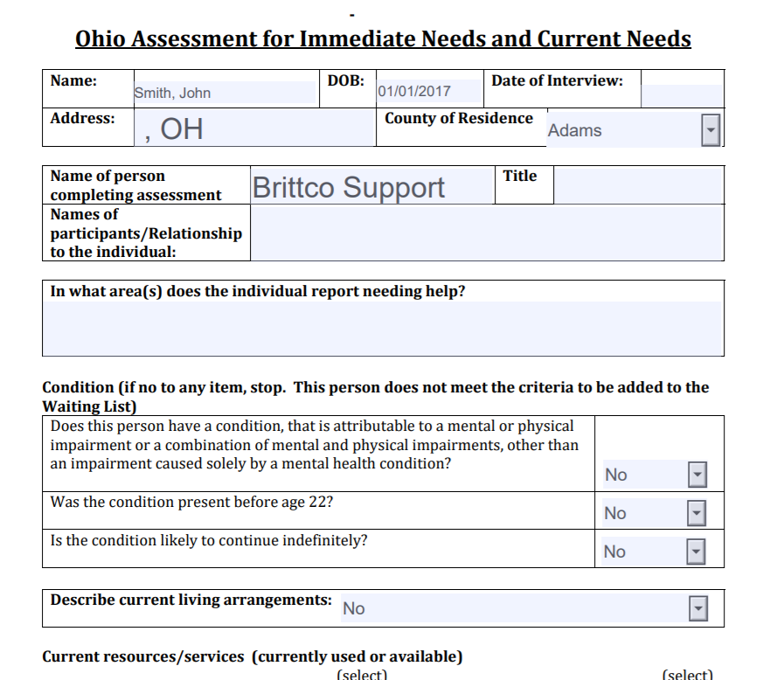Image resolution: width=784 pixels, height=680 pixels.
Task: Expand dropdown arrow for 'present before age 22'
Action: coord(697,513)
